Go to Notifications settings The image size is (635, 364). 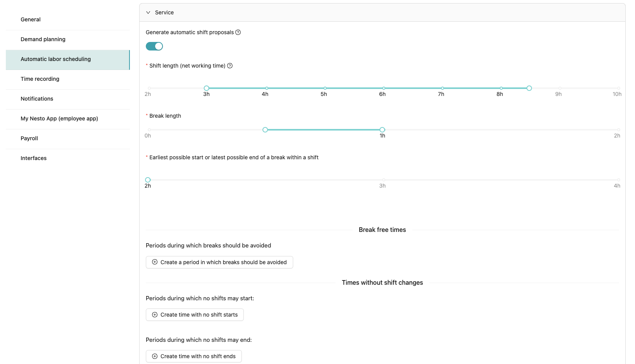37,99
